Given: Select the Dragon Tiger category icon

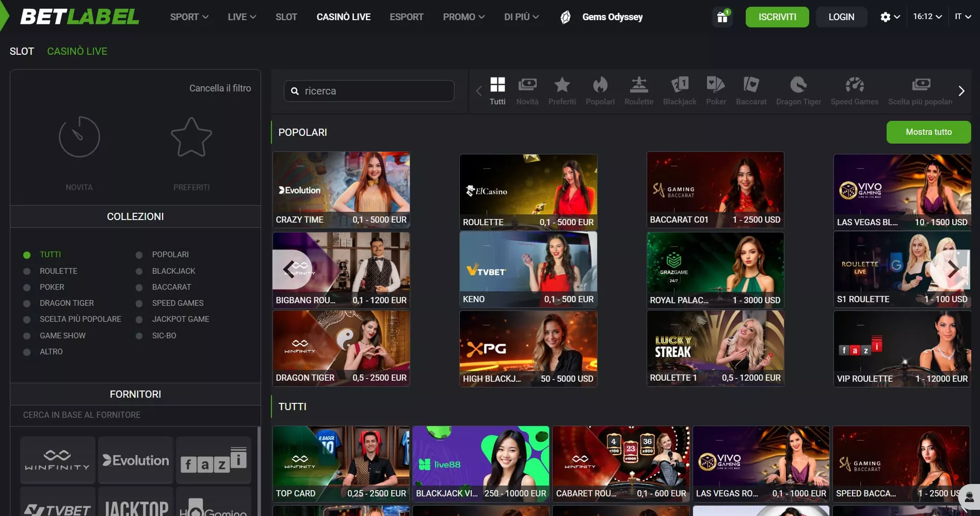Looking at the screenshot, I should (x=798, y=85).
